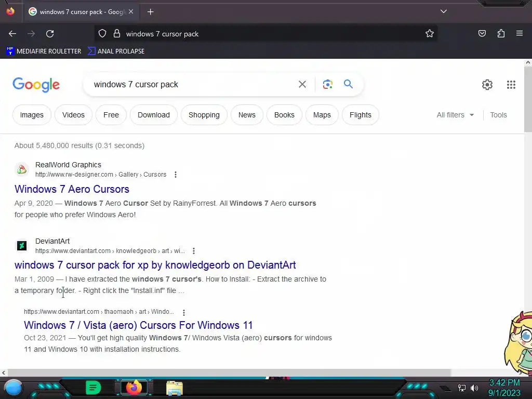Switch to Shopping results
The height and width of the screenshot is (399, 532).
(204, 115)
